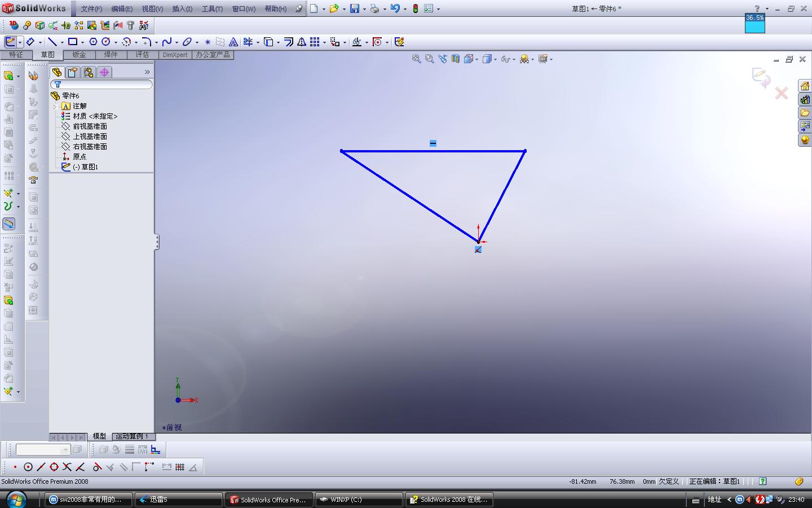Expand the FeatureManager panel chevron

point(147,72)
